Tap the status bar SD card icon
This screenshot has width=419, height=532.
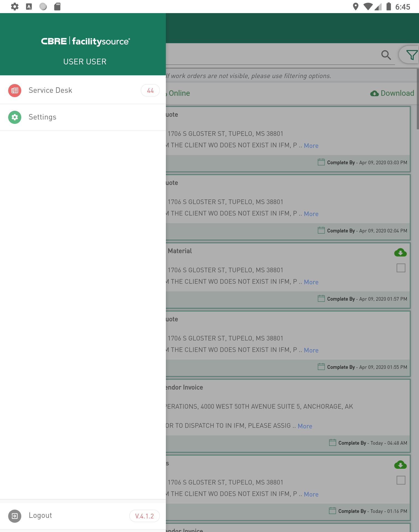click(x=57, y=7)
